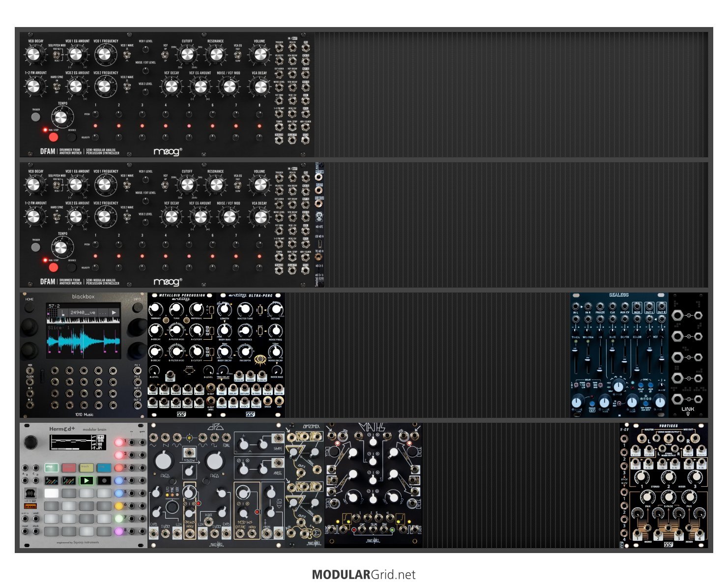This screenshot has width=728, height=585.
Task: Toggle the Hard Sync switch on top DFAM
Action: 57,87
